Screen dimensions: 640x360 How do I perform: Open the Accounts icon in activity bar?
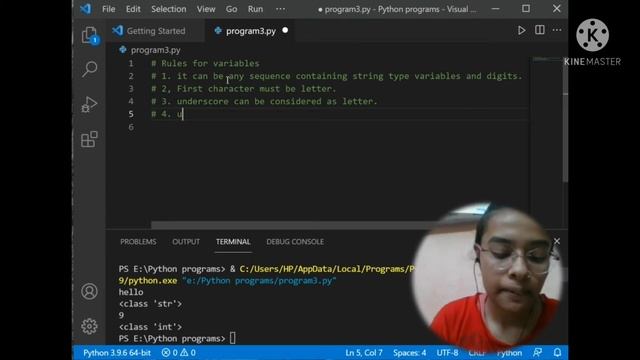89,291
